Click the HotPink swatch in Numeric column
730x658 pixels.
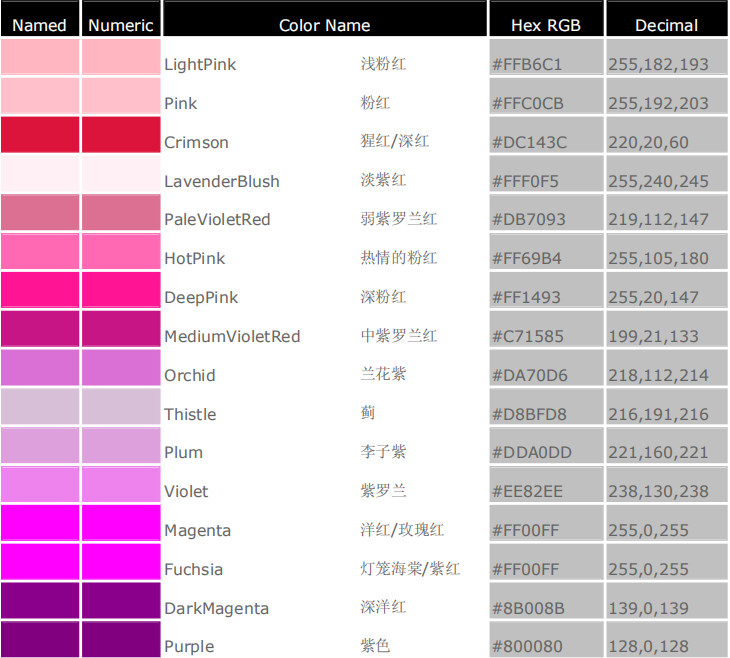tap(121, 251)
